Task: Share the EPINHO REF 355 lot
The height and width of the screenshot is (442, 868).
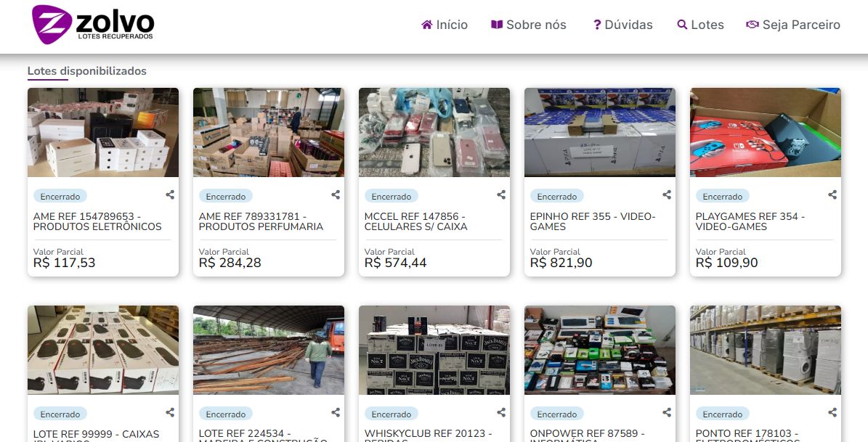Action: 667,195
